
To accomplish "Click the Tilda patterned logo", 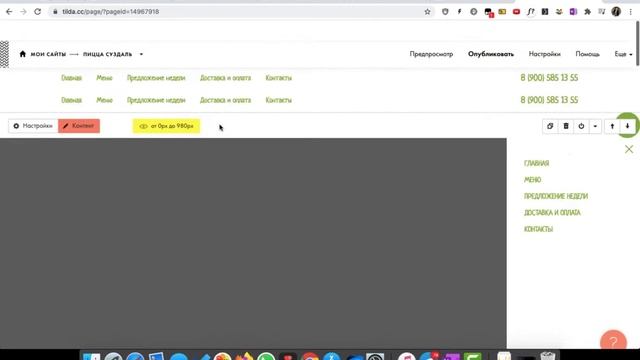I will tap(4, 54).
